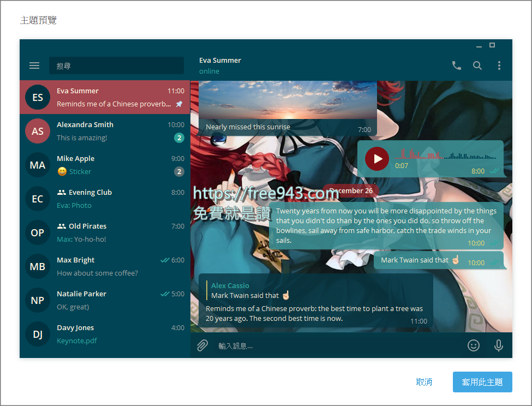Viewport: 532px width, 406px height.
Task: Open the three-dot more options menu
Action: pos(499,65)
